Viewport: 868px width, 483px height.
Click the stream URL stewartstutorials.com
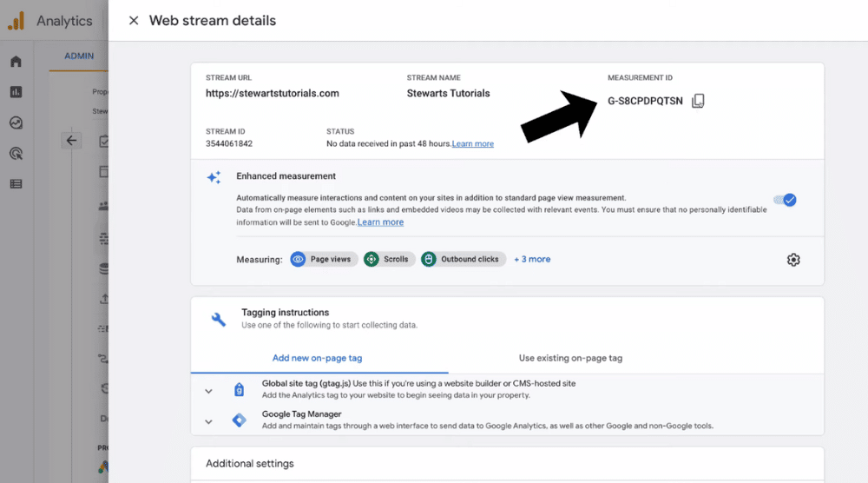273,93
